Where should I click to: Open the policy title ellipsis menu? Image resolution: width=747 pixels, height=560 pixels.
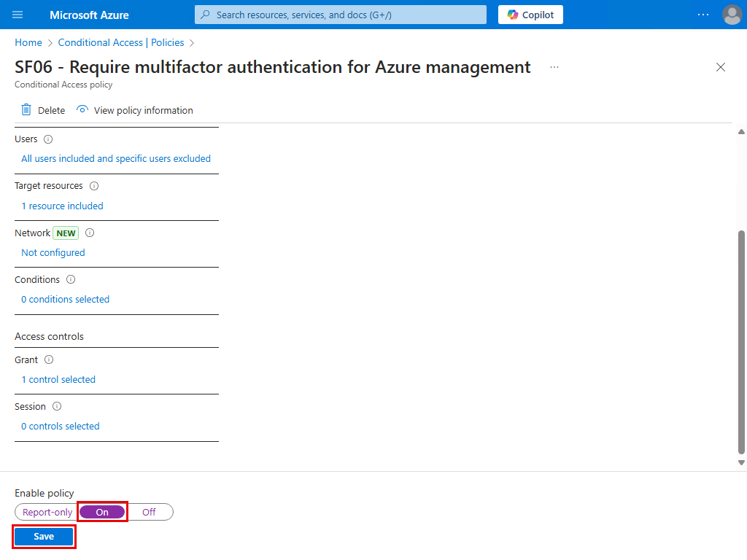click(x=554, y=67)
